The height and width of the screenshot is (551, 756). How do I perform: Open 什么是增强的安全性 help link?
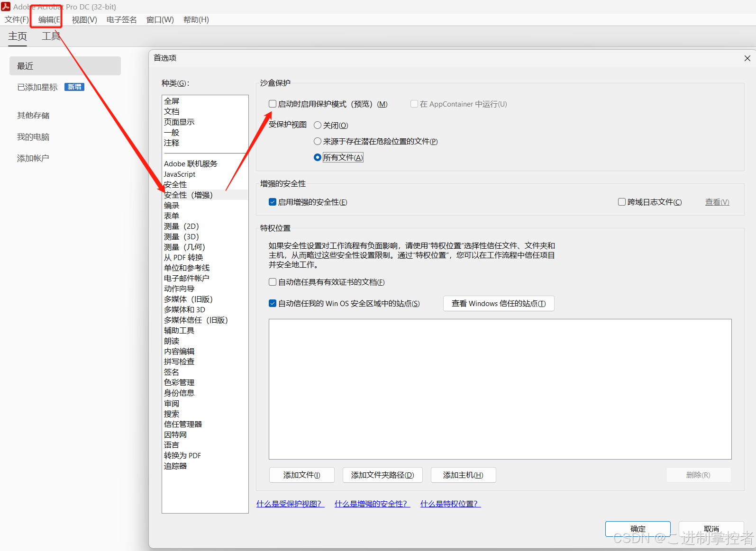(x=372, y=504)
